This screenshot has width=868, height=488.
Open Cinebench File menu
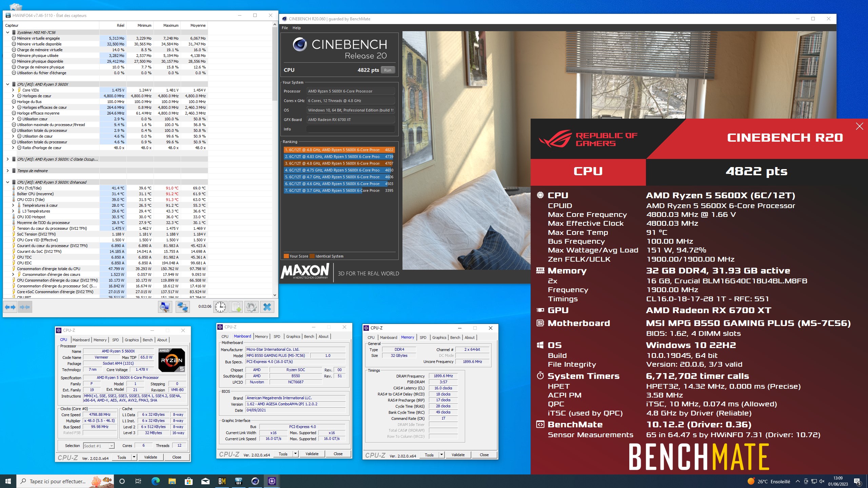click(x=285, y=28)
